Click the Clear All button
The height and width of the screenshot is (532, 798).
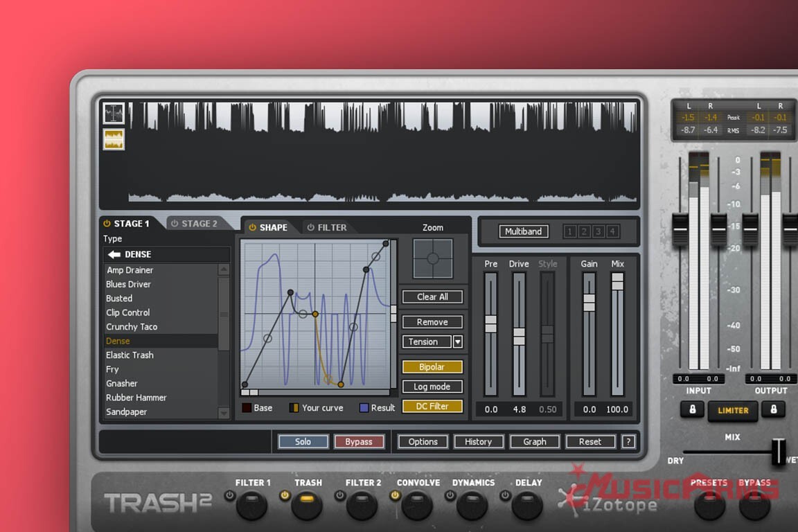tap(432, 296)
